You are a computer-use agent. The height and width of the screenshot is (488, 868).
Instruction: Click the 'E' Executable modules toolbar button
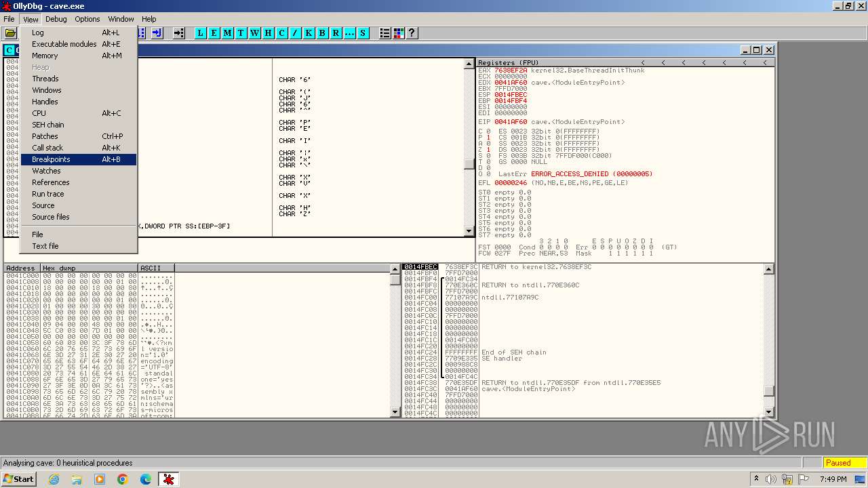[x=214, y=33]
